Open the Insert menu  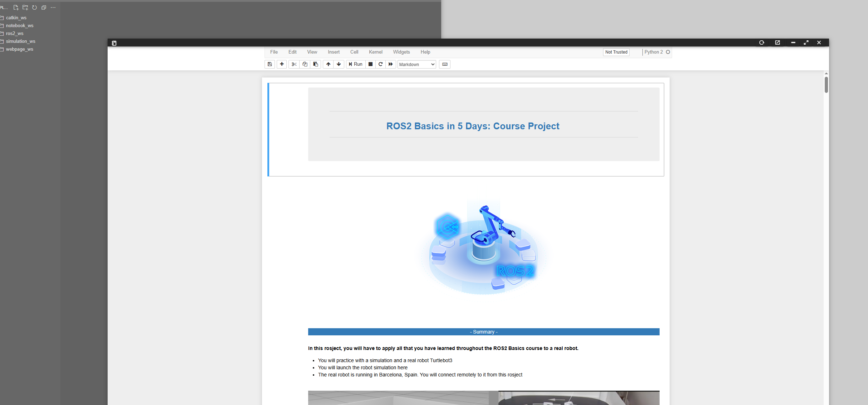(334, 52)
